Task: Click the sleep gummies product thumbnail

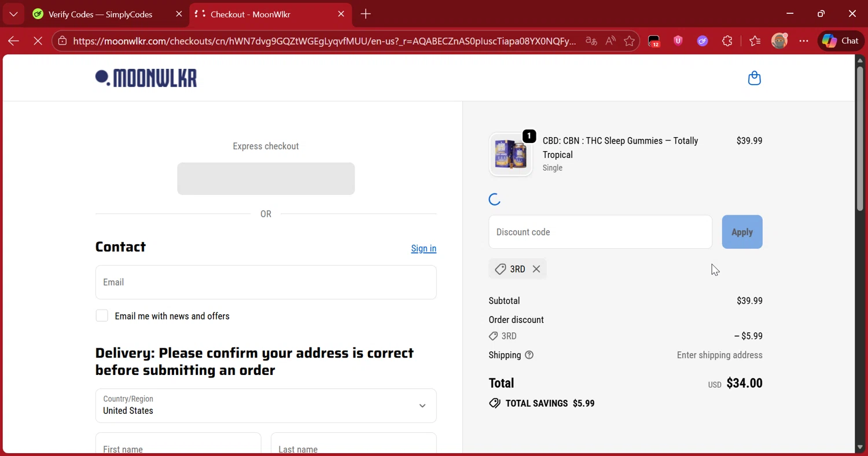Action: (511, 155)
